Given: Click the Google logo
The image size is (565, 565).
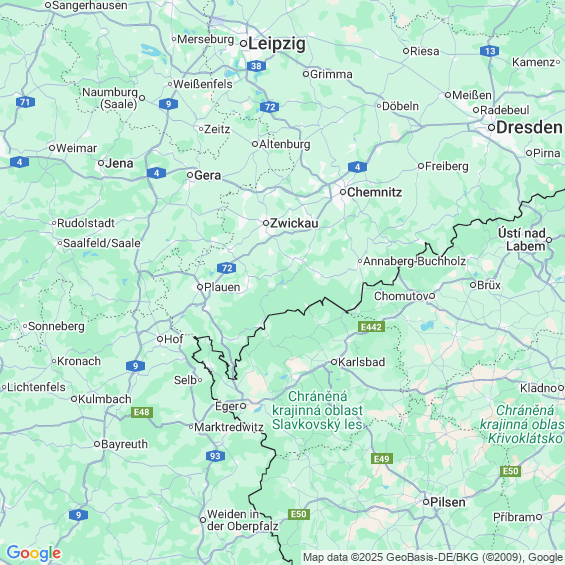Looking at the screenshot, I should (34, 553).
